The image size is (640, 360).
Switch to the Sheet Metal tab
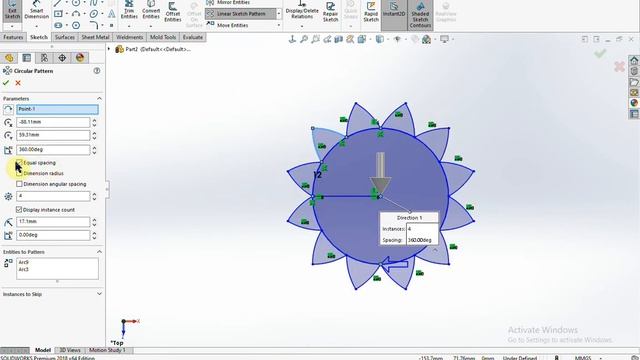[95, 37]
